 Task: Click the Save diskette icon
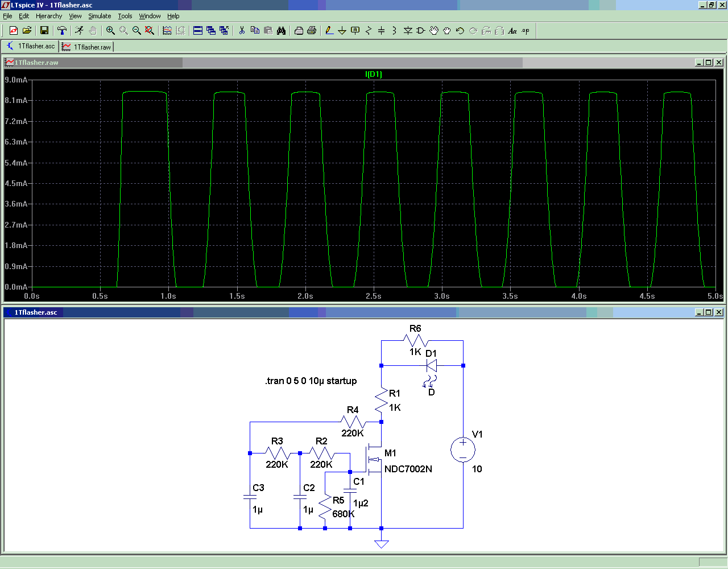44,31
